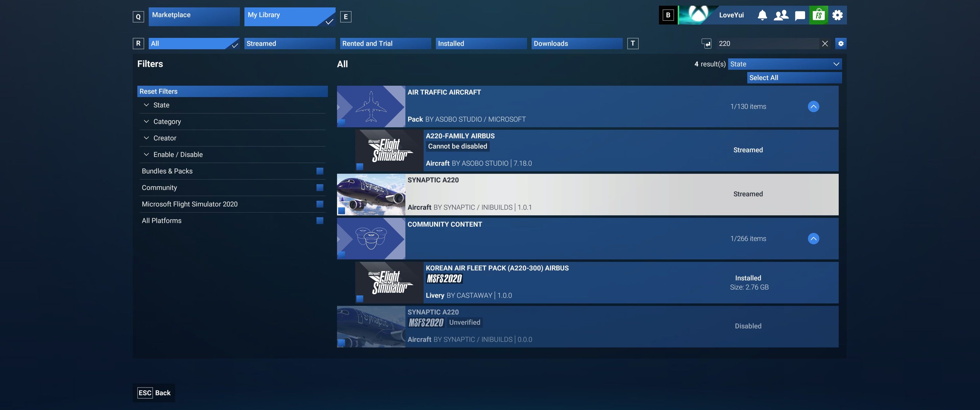This screenshot has height=410, width=980.
Task: Open the chat messages icon
Action: coord(800,16)
